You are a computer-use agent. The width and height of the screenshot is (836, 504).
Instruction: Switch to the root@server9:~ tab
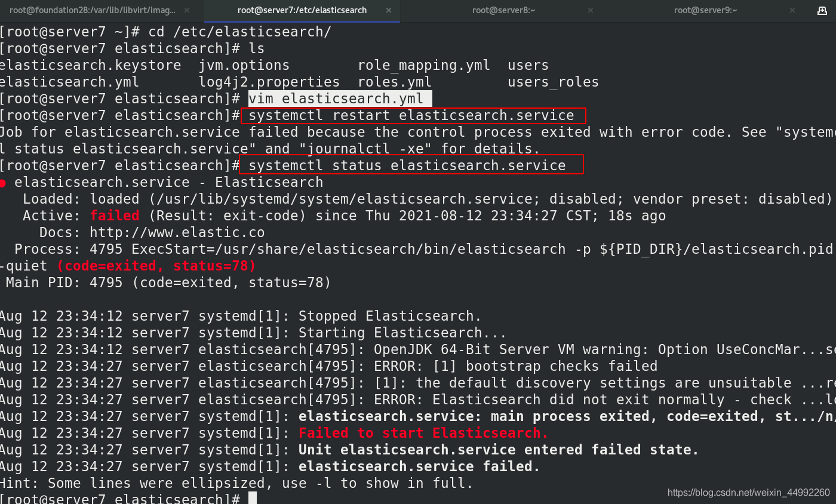(x=705, y=10)
